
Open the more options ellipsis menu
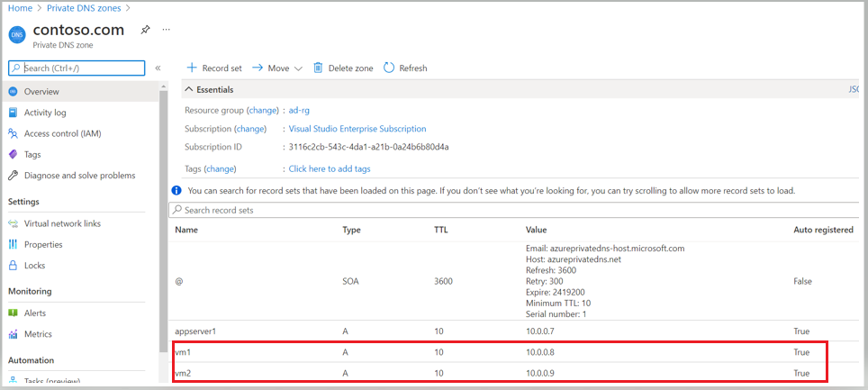coord(166,30)
